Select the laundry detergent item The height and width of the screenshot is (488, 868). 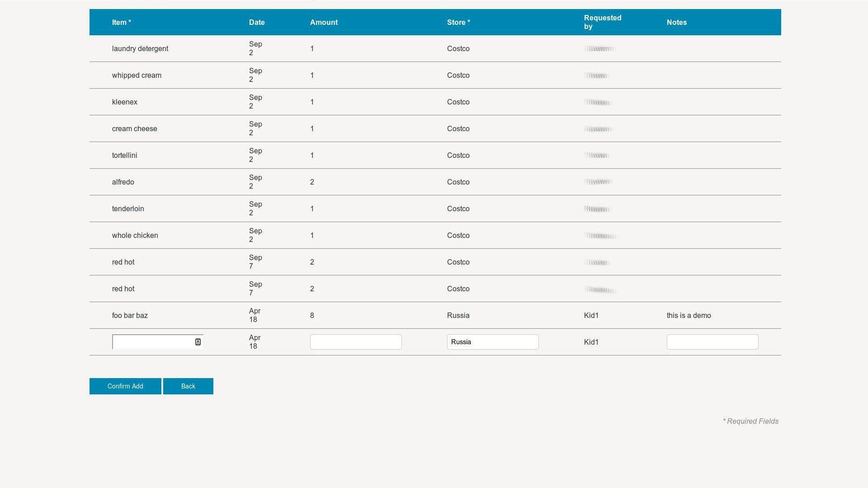140,48
